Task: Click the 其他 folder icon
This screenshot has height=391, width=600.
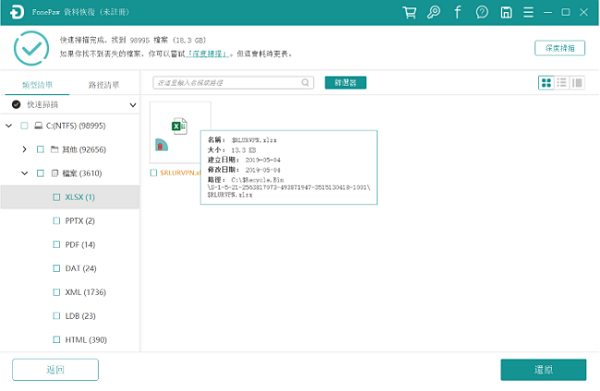Action: click(x=55, y=149)
